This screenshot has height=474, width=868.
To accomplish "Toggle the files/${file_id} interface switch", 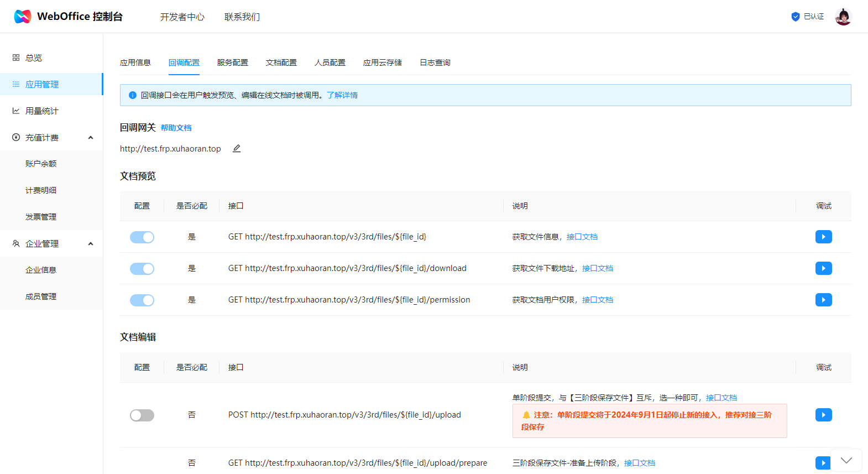I will coord(142,237).
